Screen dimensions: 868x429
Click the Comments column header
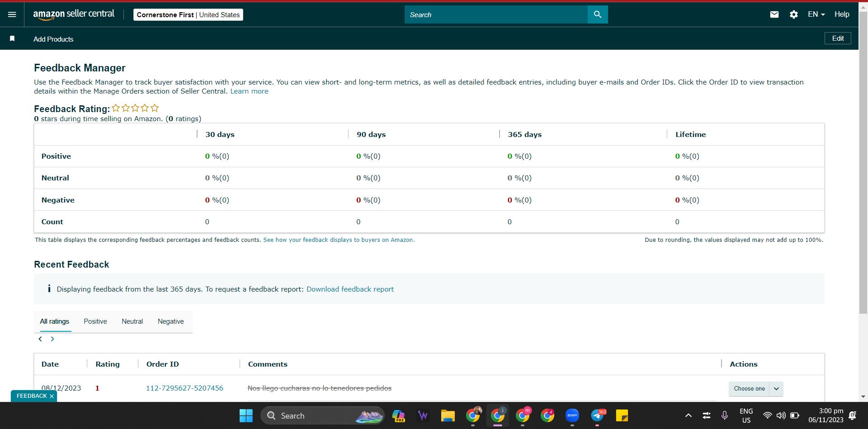[268, 364]
